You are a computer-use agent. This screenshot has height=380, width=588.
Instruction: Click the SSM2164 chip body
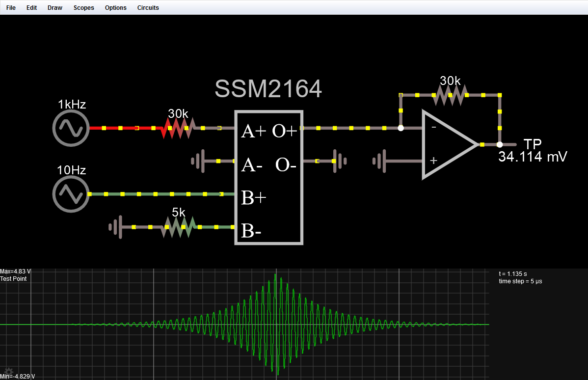(268, 177)
